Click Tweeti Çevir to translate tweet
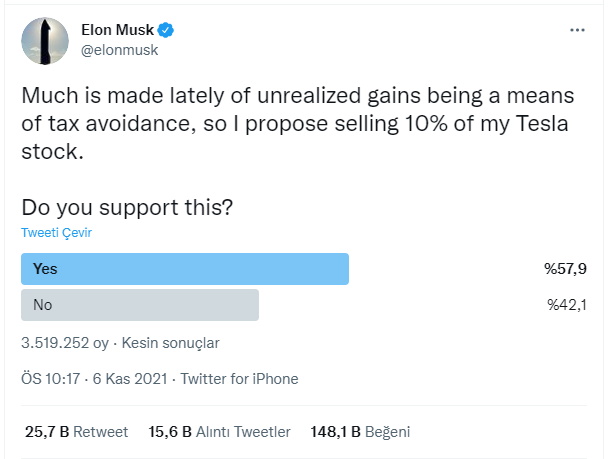Image resolution: width=608 pixels, height=459 pixels. tap(57, 233)
